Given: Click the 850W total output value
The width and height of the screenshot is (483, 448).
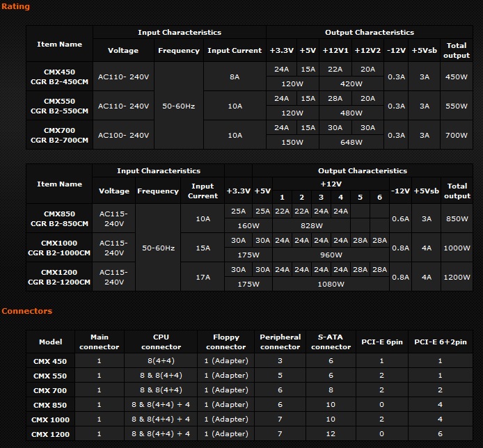Looking at the screenshot, I should (x=457, y=218).
